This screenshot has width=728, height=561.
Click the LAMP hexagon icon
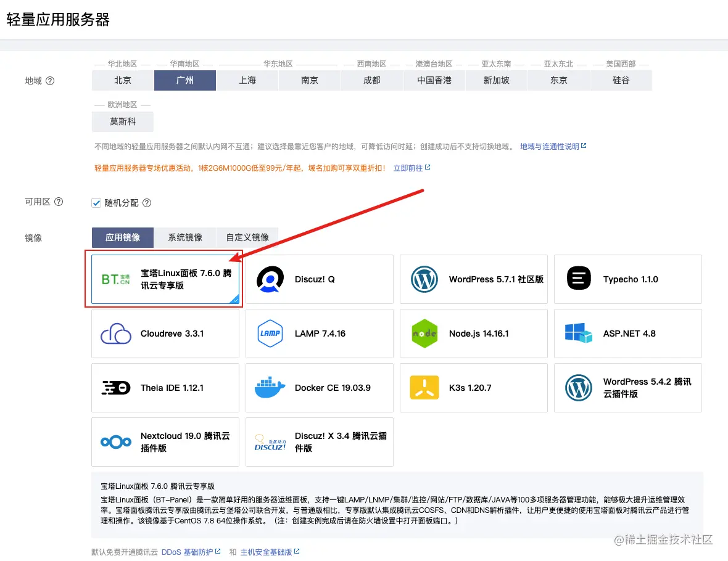coord(270,333)
